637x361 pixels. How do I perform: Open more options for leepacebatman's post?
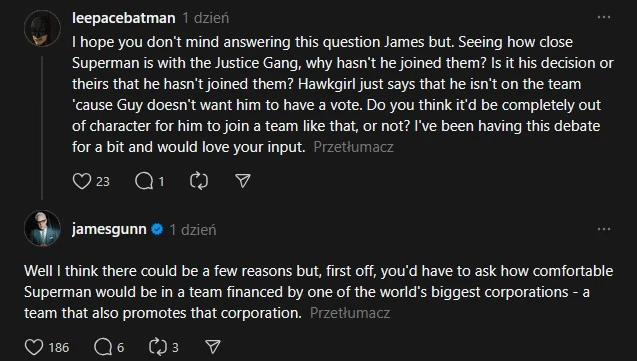(604, 17)
